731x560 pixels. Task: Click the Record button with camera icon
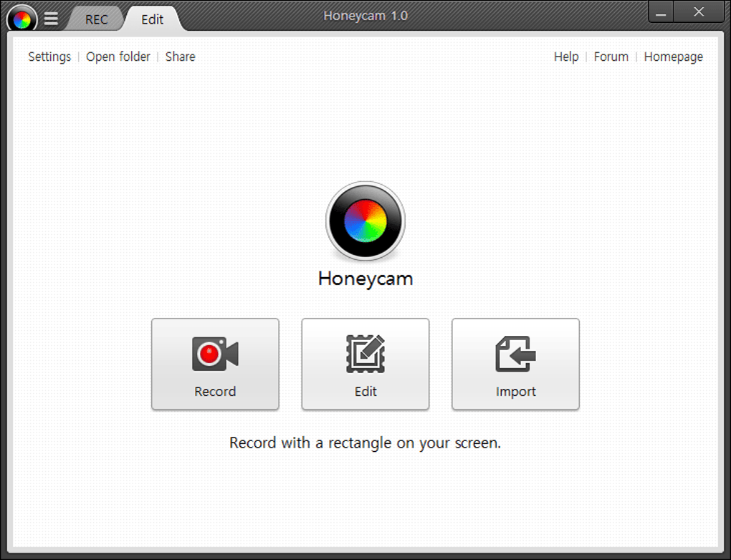[x=216, y=365]
